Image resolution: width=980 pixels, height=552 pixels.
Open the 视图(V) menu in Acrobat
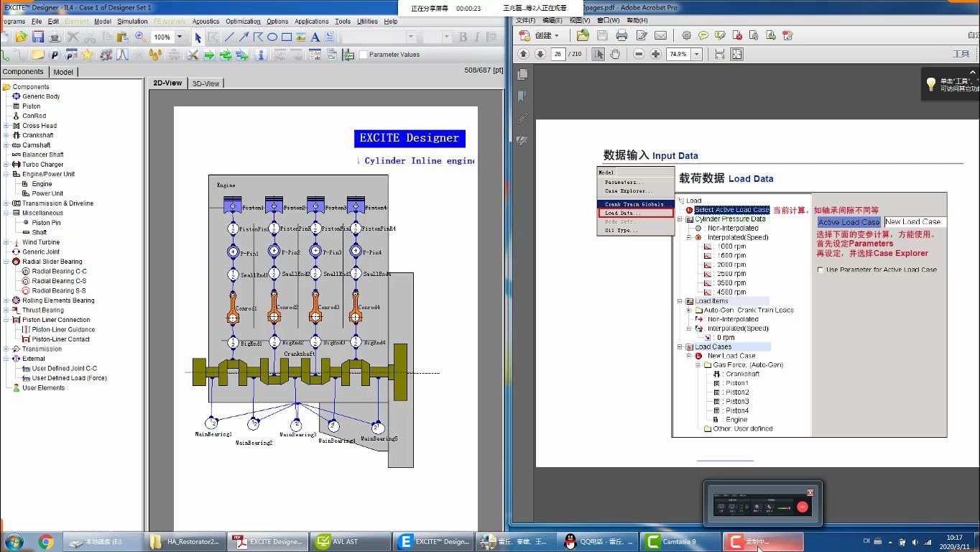[x=580, y=20]
